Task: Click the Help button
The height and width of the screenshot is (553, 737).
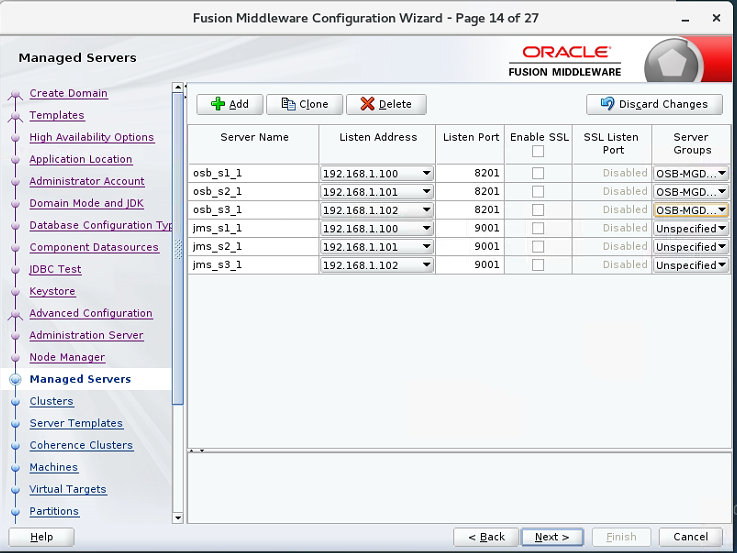Action: tap(41, 537)
